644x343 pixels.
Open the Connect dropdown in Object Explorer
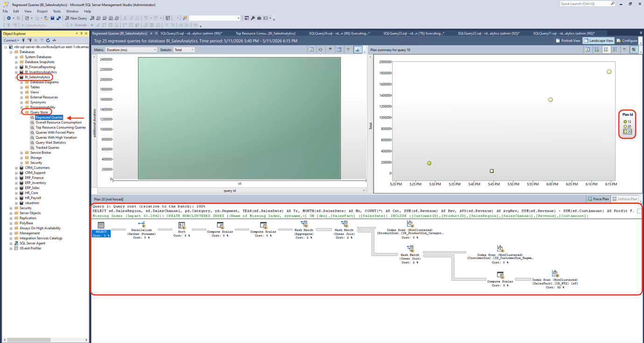[x=11, y=40]
